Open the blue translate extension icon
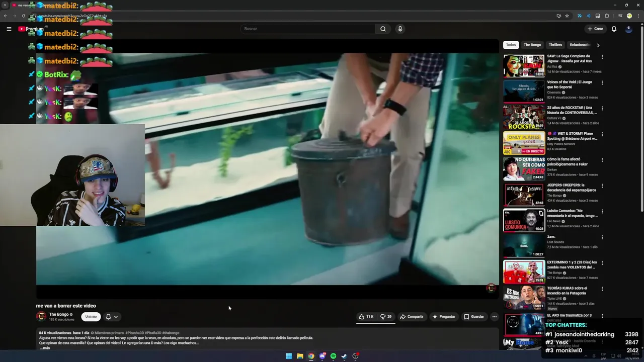 (580, 16)
